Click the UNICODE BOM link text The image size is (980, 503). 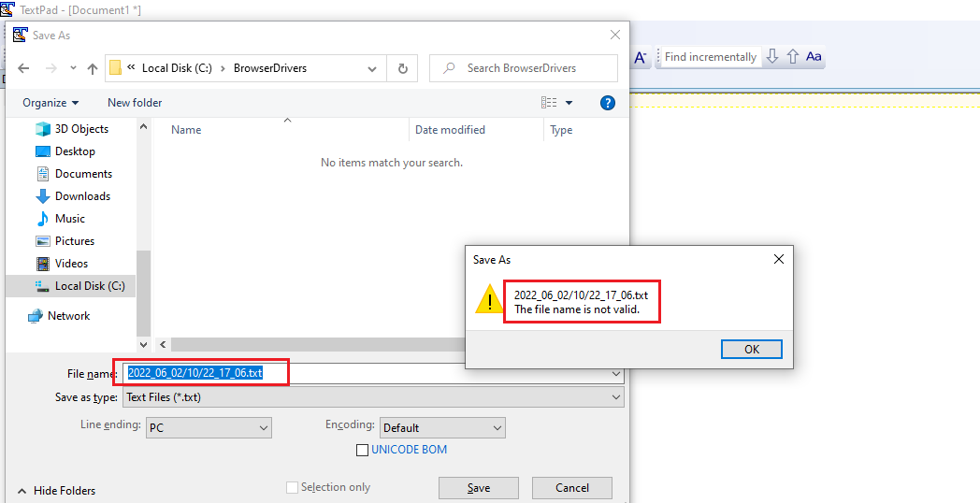pyautogui.click(x=409, y=450)
